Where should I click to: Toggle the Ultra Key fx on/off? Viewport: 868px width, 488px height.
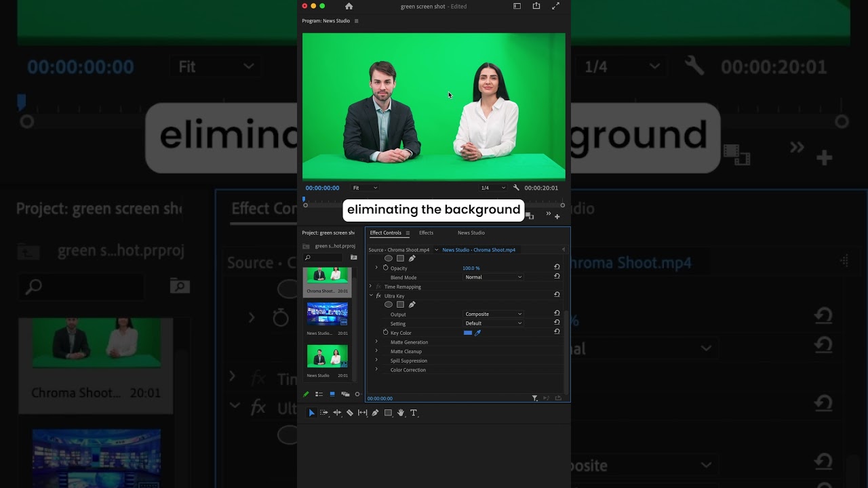point(378,296)
